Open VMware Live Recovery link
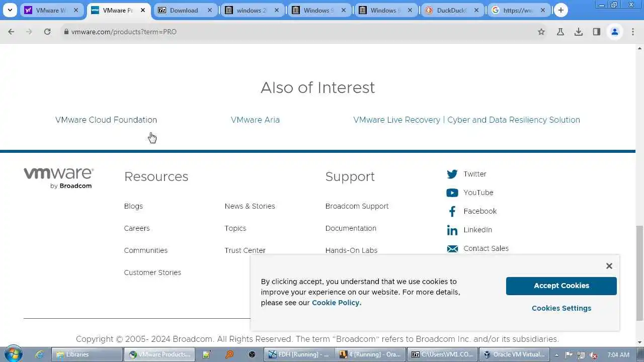 pos(466,120)
